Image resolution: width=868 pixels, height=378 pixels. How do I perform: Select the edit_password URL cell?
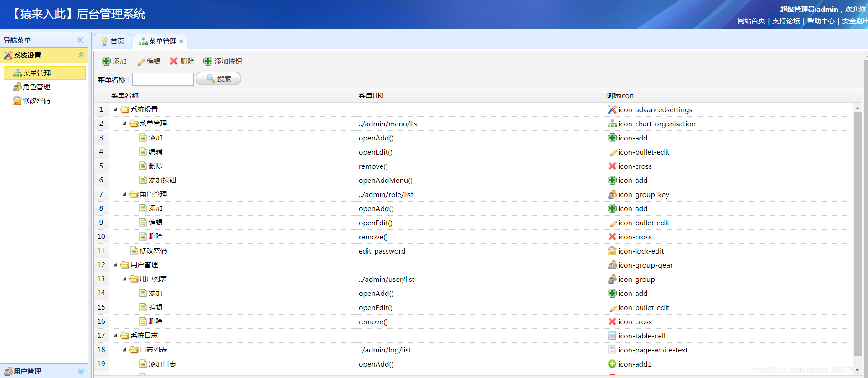tap(480, 251)
